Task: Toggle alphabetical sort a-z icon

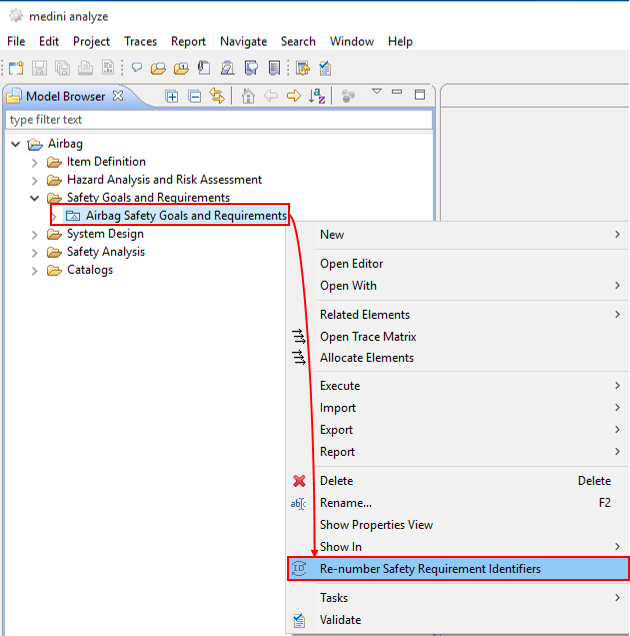Action: coord(317,96)
